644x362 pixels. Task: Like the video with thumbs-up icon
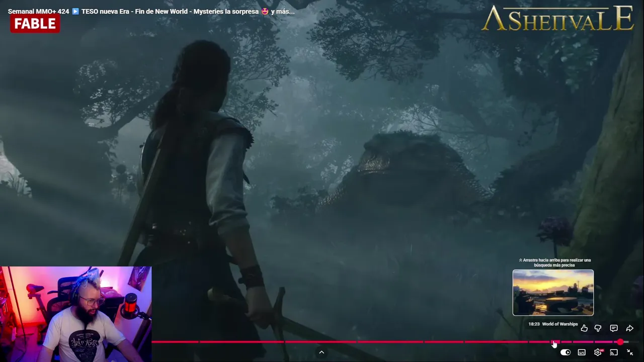(584, 328)
